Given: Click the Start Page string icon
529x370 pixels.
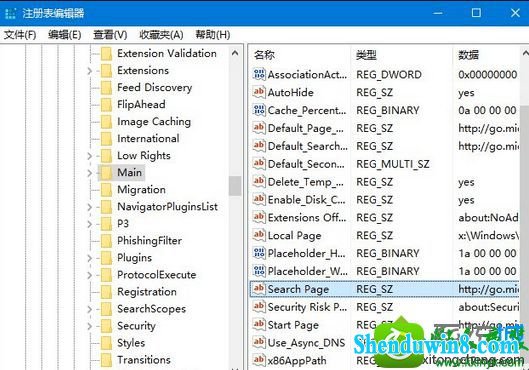Looking at the screenshot, I should click(259, 324).
